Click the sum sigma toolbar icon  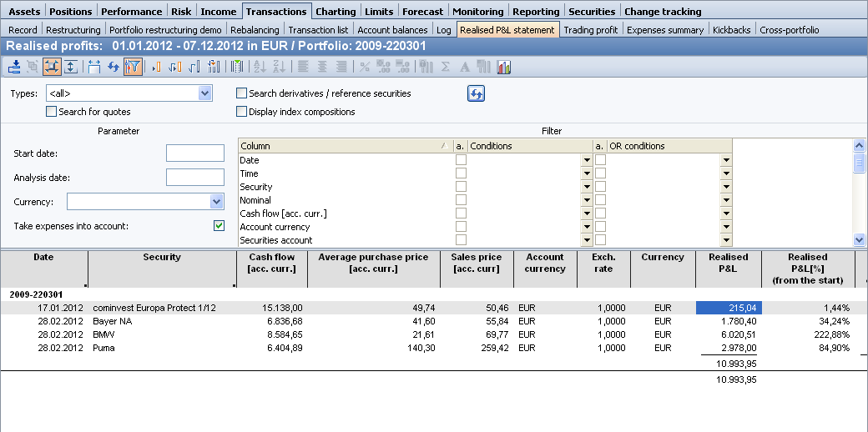[446, 68]
